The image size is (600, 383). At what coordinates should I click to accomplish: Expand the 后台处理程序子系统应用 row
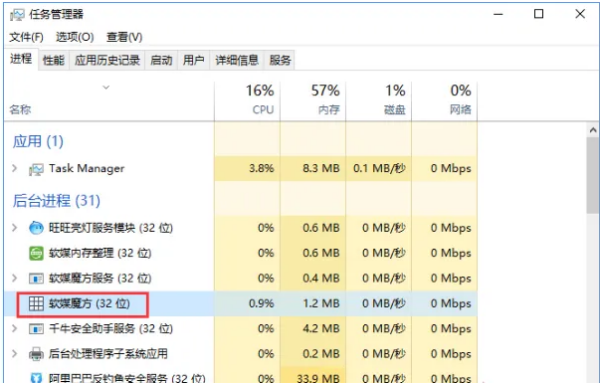tap(15, 354)
